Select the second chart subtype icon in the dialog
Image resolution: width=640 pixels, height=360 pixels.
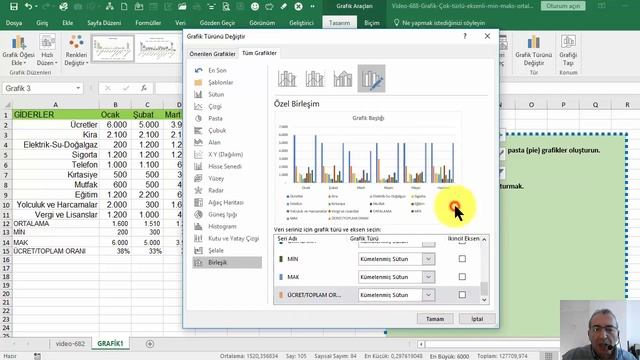coord(315,78)
